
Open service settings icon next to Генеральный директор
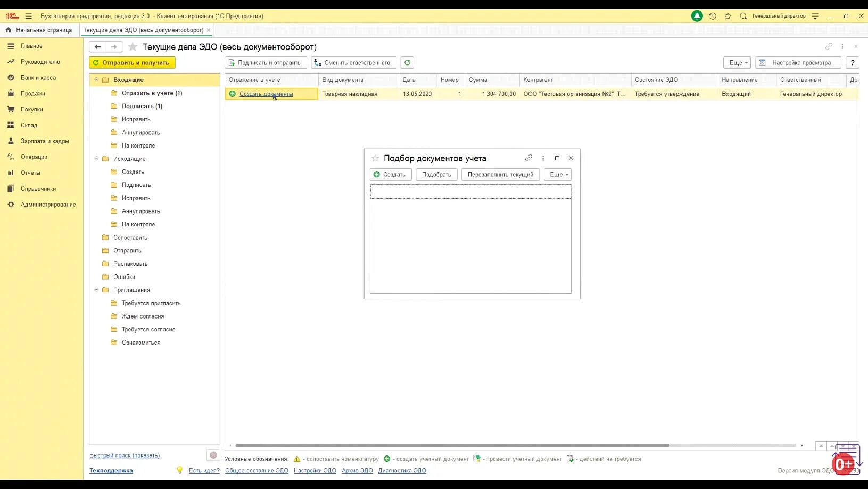click(x=815, y=16)
